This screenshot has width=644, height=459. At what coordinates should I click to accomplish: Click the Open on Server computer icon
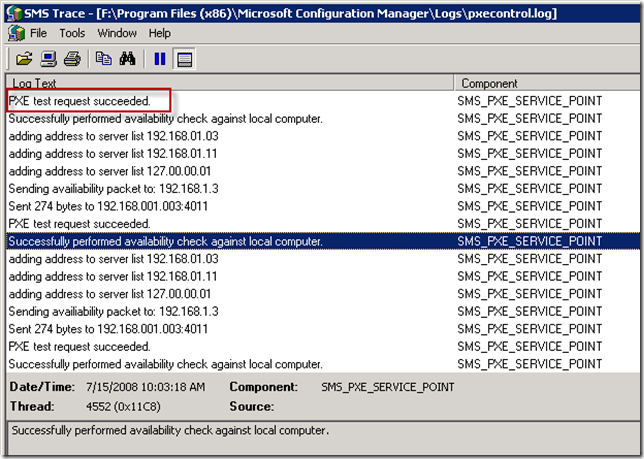[x=48, y=59]
